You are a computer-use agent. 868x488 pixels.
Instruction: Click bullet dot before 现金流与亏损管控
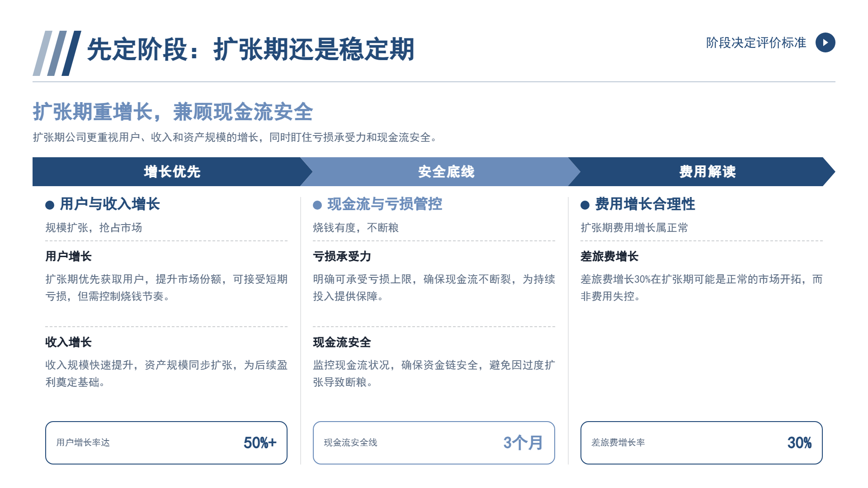(317, 205)
